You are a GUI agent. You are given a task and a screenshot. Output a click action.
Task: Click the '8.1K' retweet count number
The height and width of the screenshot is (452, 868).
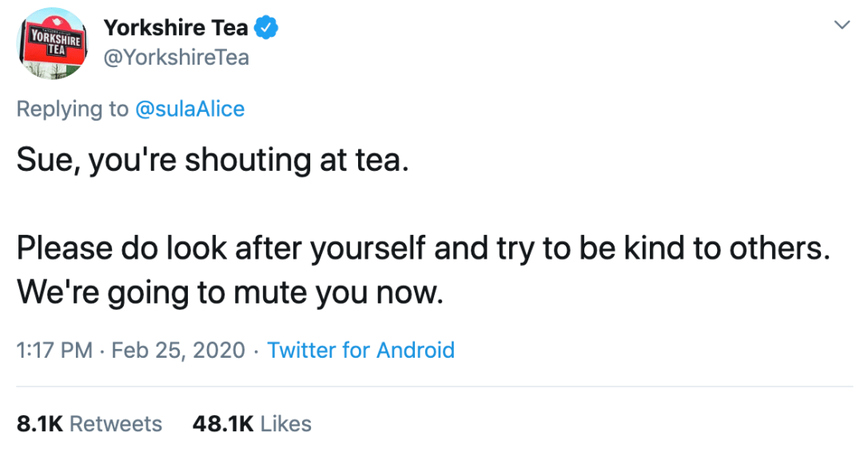pyautogui.click(x=39, y=423)
